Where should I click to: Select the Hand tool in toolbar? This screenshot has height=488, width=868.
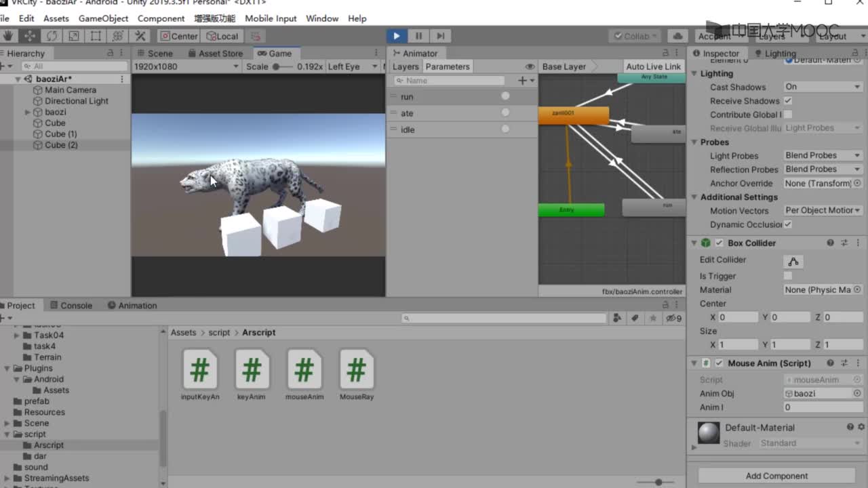pyautogui.click(x=7, y=36)
